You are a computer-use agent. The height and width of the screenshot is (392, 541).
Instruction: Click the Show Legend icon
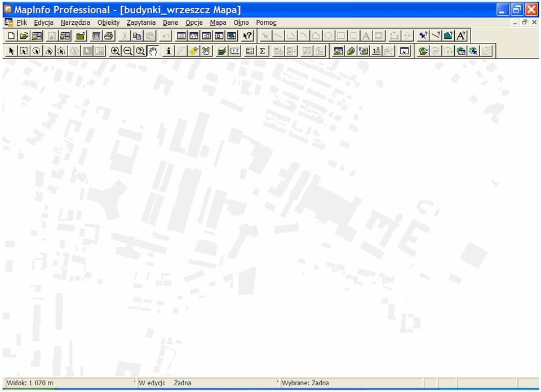click(x=250, y=51)
